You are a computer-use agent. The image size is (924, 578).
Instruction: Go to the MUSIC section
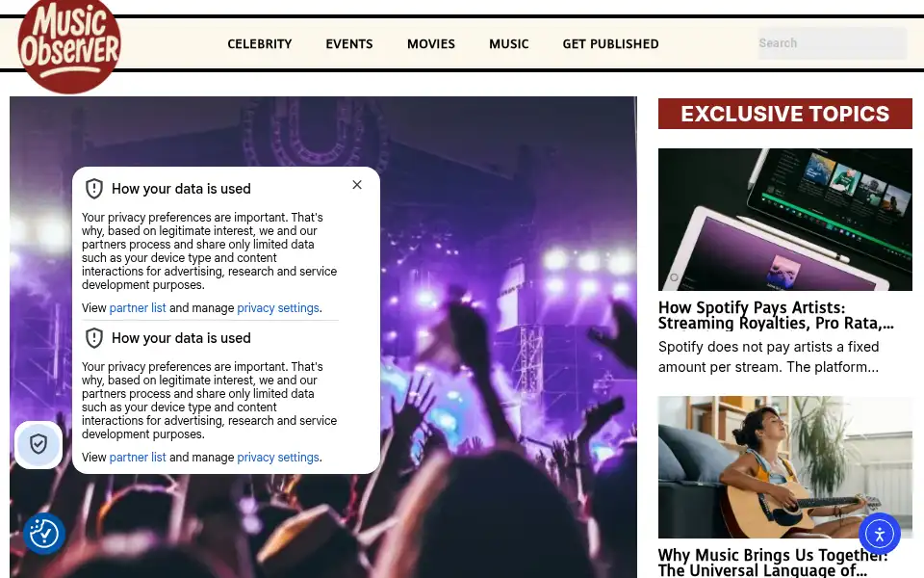(x=508, y=43)
